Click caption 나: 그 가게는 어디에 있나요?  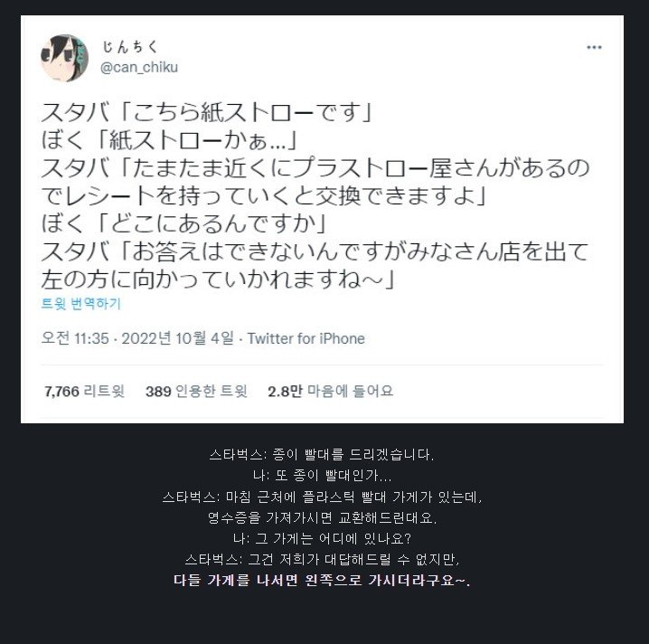pos(322,538)
